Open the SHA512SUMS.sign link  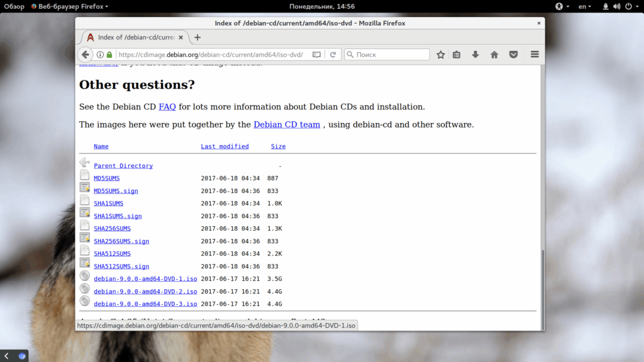121,266
